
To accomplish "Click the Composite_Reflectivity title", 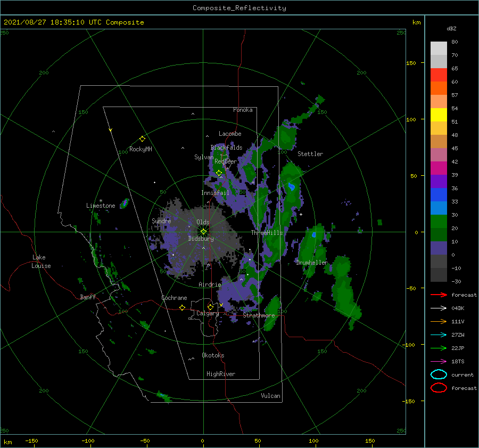I will [240, 8].
